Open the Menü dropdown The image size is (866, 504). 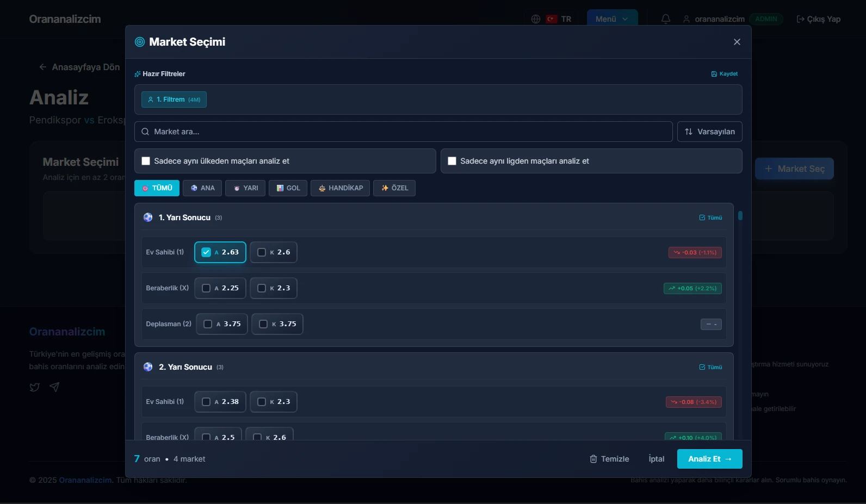click(x=612, y=19)
